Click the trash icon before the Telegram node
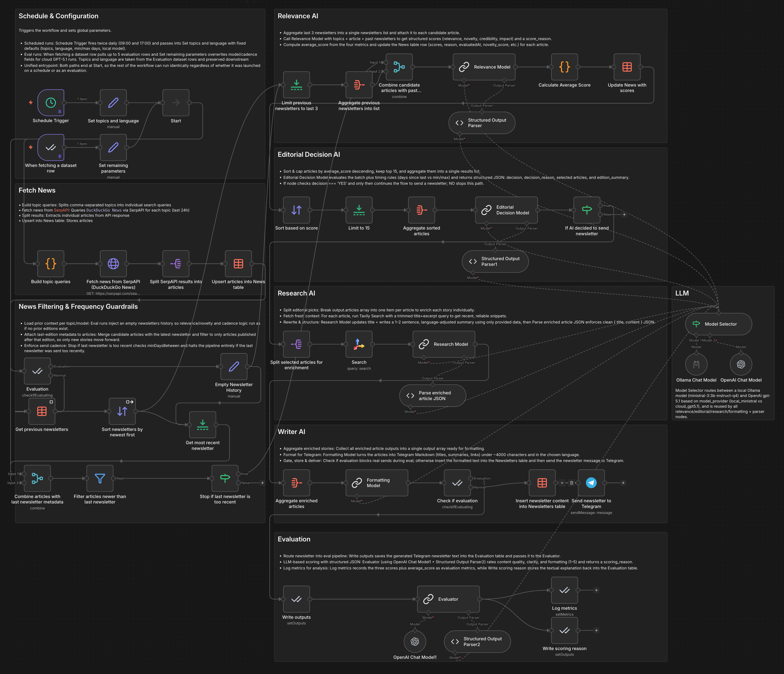 (x=572, y=483)
